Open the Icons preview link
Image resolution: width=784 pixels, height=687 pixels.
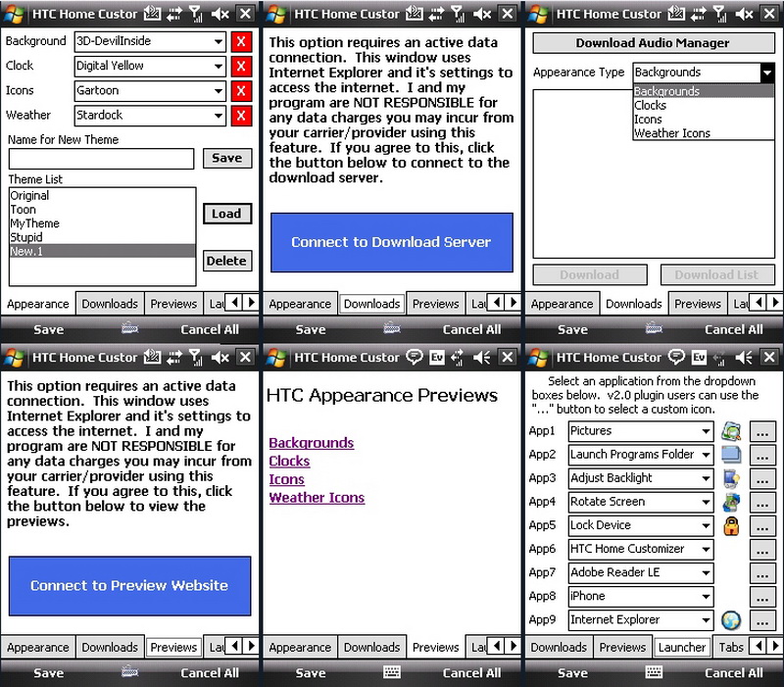pos(286,479)
